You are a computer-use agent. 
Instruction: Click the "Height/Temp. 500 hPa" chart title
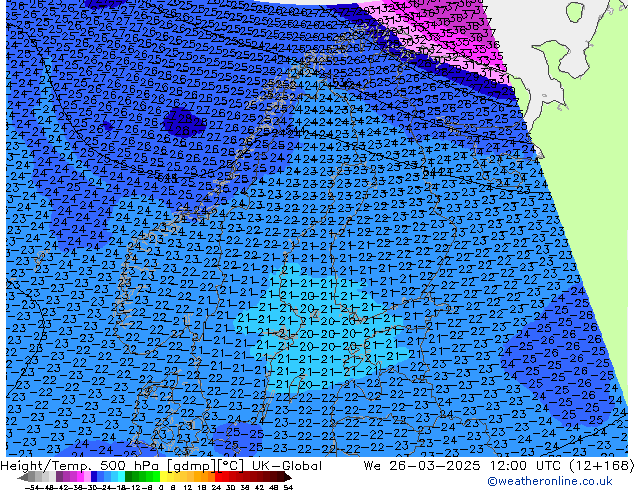80,466
